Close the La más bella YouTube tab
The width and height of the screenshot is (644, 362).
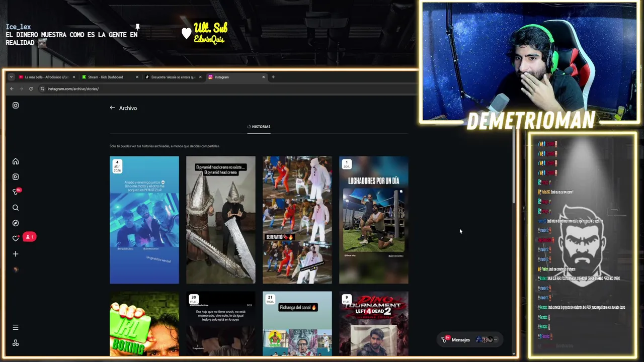pyautogui.click(x=74, y=77)
